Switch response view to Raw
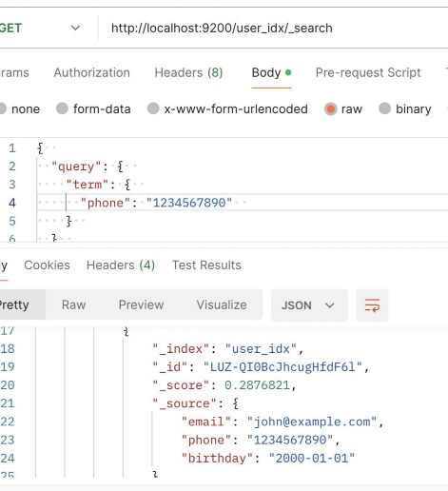Screen dimensions: 448x491 pos(73,304)
